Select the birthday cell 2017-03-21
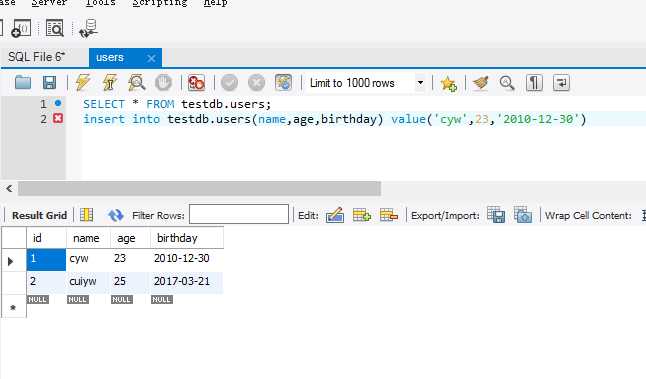The image size is (646, 379). pyautogui.click(x=187, y=282)
